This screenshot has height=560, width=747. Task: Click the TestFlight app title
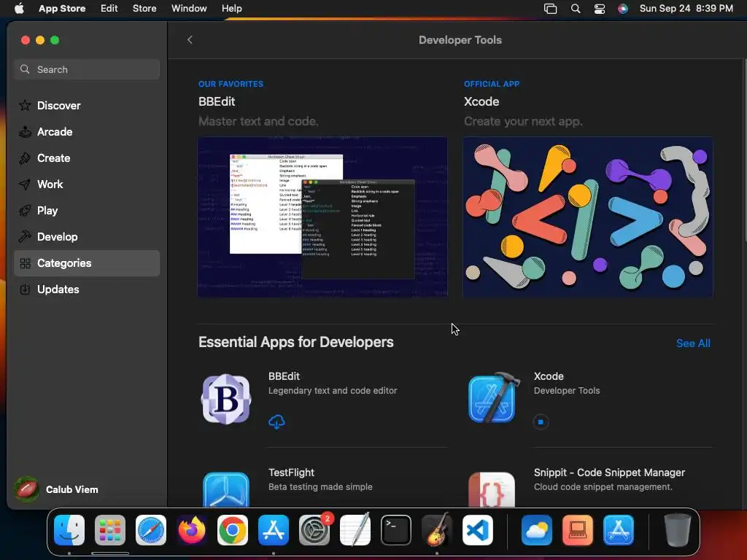[291, 472]
